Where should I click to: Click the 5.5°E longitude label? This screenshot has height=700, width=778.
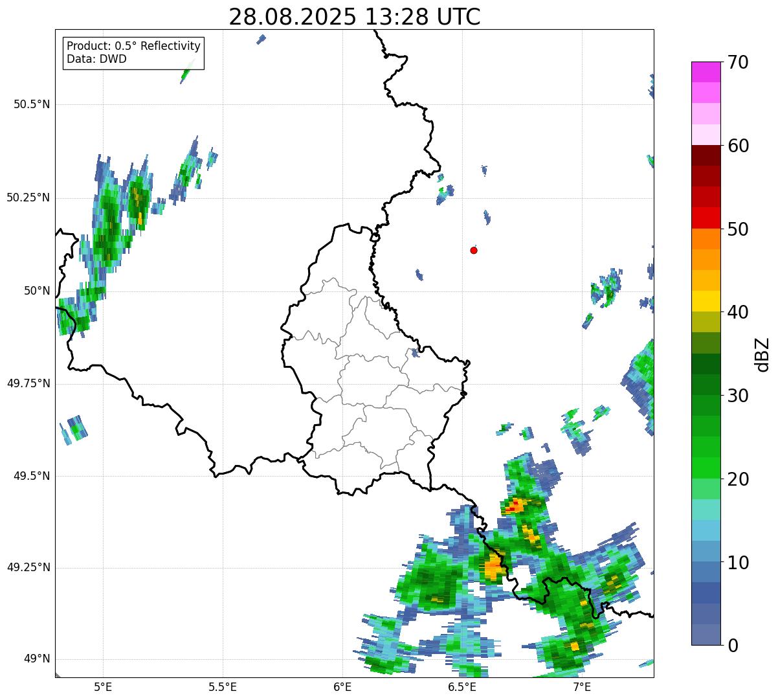(223, 687)
